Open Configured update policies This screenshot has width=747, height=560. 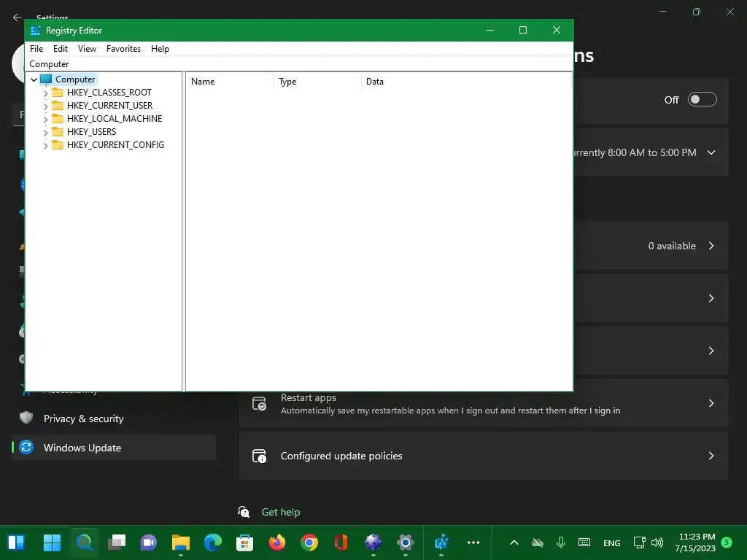[483, 456]
